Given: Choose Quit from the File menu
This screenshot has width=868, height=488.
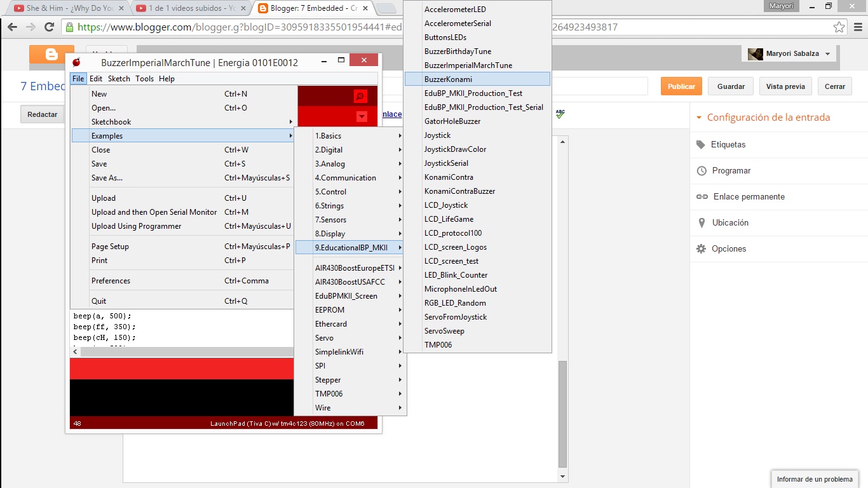Looking at the screenshot, I should [183, 301].
